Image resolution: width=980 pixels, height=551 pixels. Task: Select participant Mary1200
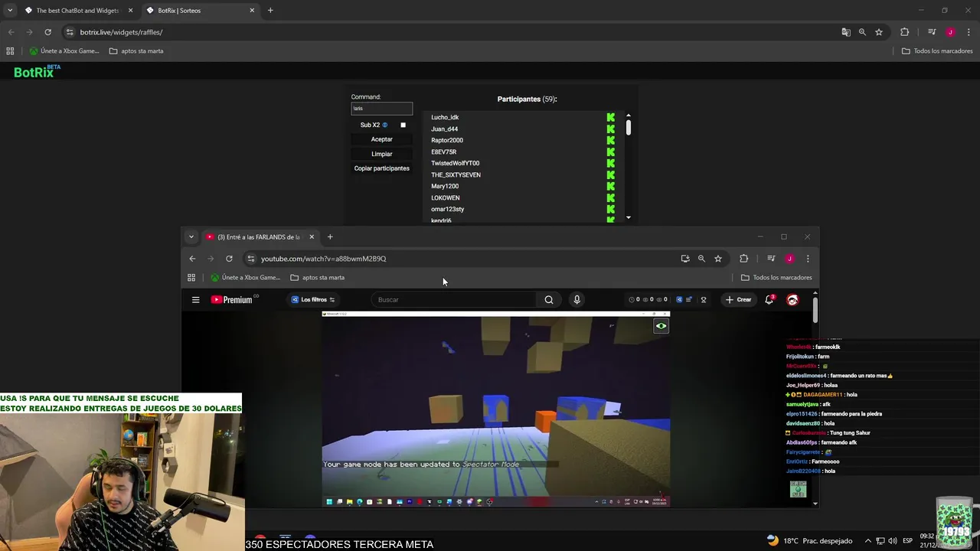pyautogui.click(x=445, y=187)
